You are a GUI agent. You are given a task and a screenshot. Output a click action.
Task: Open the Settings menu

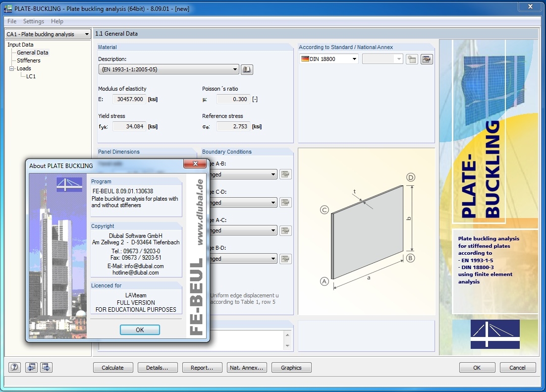pos(33,21)
